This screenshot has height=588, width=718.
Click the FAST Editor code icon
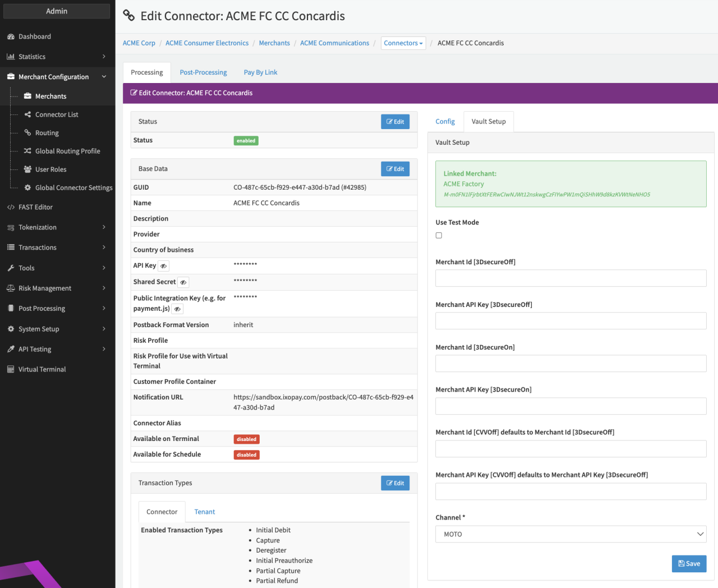[x=11, y=207]
